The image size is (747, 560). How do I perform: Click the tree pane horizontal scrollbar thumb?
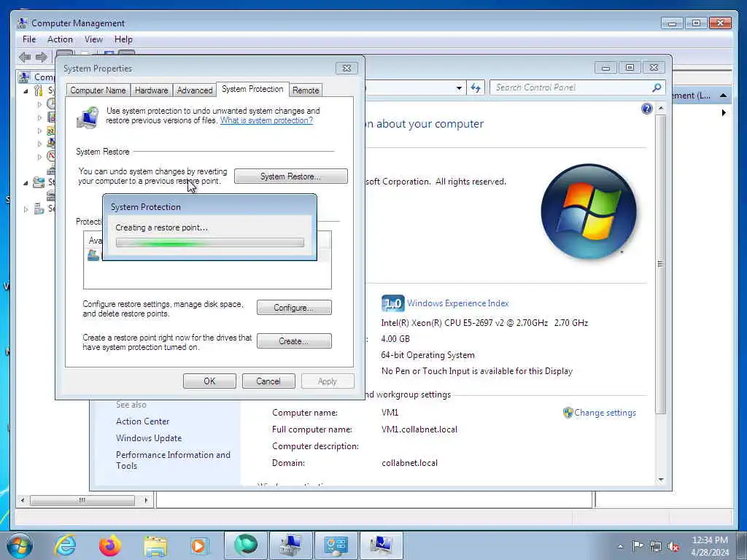82,500
